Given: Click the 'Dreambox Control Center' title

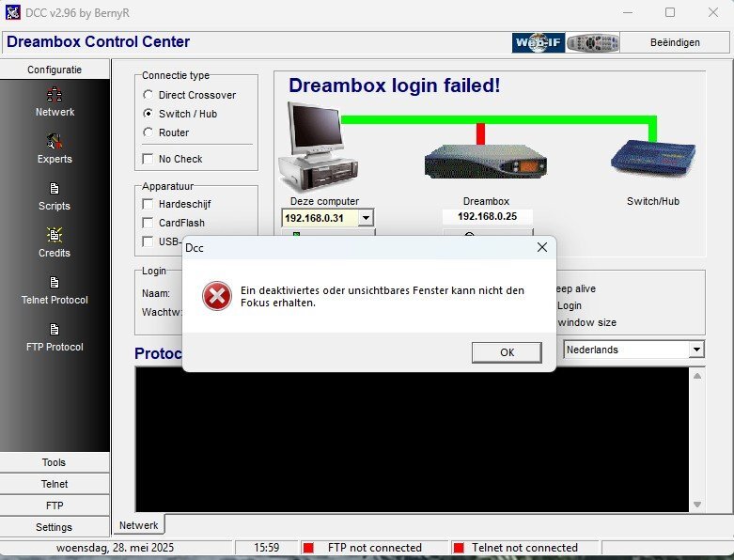Looking at the screenshot, I should click(x=99, y=41).
